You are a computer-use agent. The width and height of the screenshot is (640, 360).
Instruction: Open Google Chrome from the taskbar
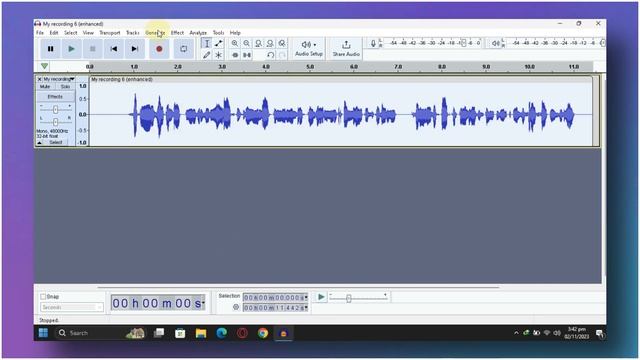(263, 333)
